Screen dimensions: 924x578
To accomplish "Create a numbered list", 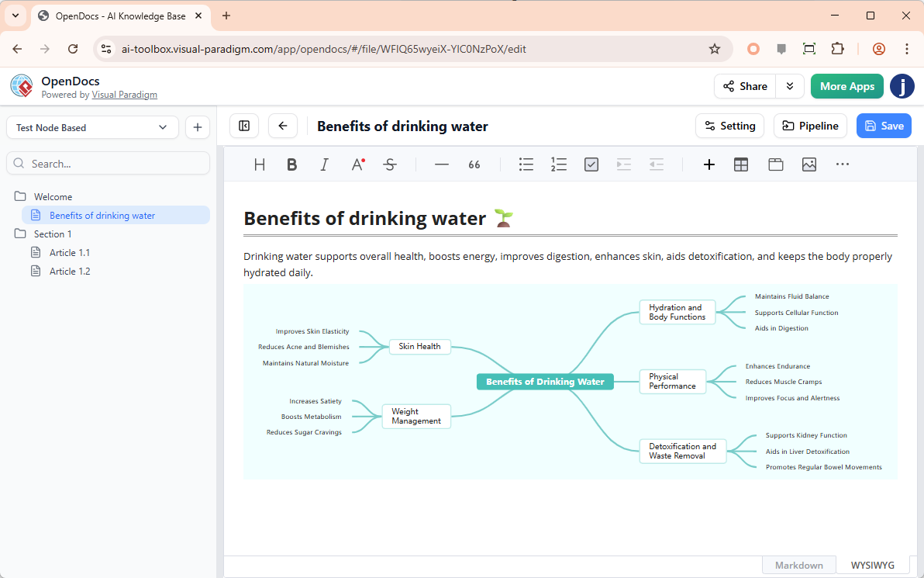I will point(559,164).
